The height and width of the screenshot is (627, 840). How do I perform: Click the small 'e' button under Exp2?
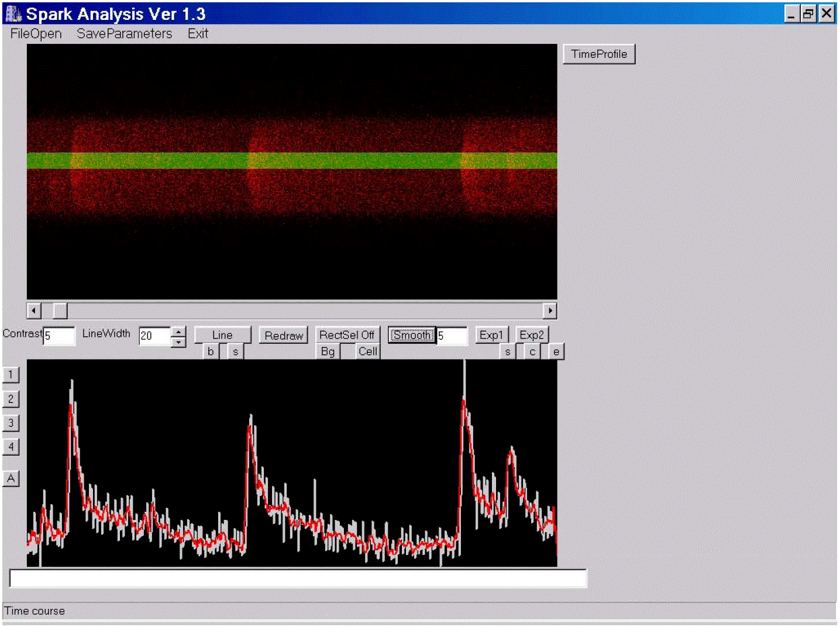click(556, 352)
